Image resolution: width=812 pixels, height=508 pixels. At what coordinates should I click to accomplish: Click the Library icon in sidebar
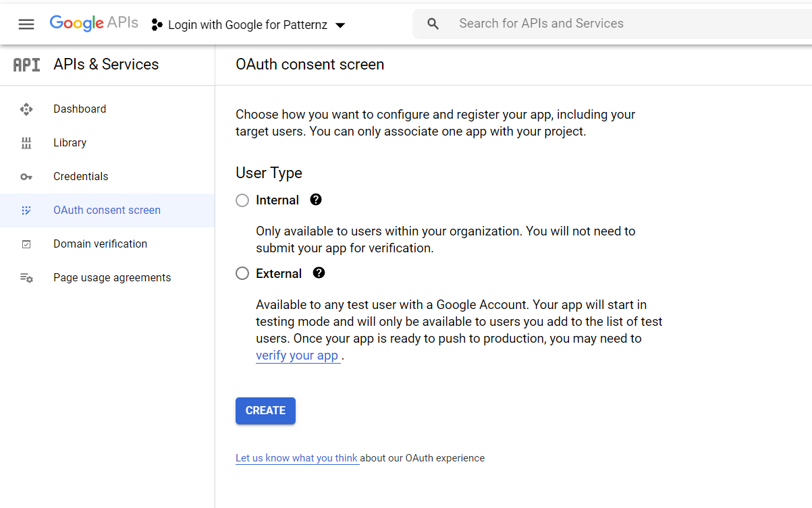[x=26, y=143]
